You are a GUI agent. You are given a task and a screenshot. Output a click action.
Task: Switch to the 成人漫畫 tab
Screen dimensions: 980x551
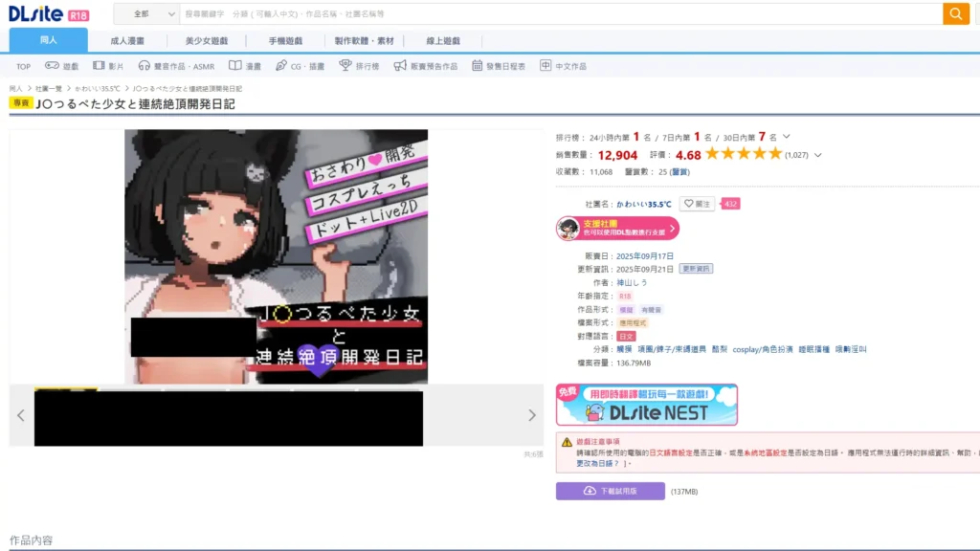[x=126, y=41]
